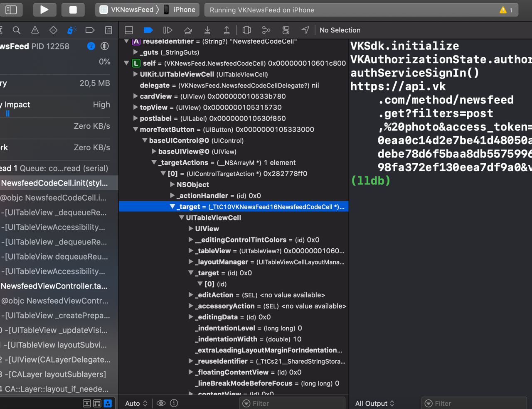
Task: Open the warning issues indicator
Action: [x=506, y=10]
